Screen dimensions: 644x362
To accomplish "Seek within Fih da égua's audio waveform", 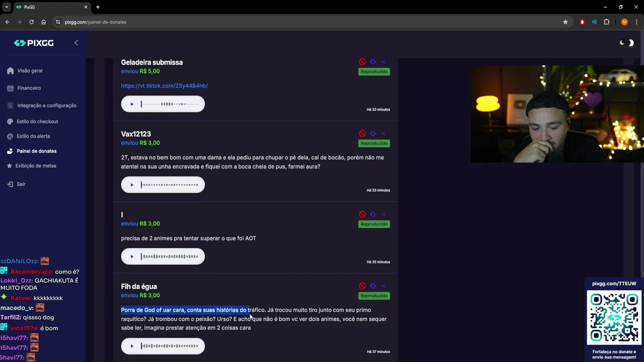I will click(x=170, y=346).
